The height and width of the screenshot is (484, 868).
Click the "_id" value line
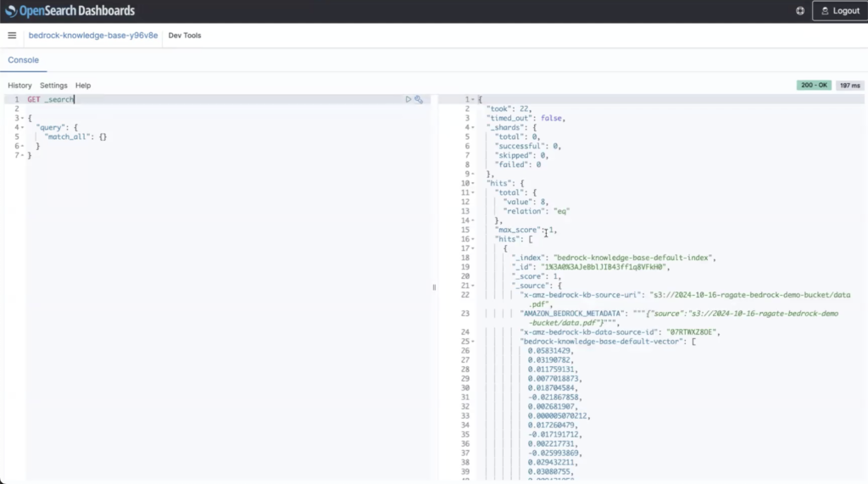[591, 268]
